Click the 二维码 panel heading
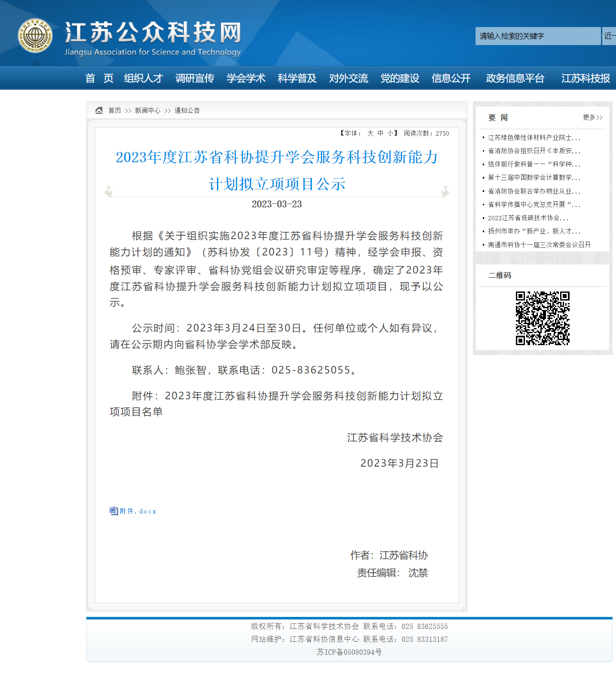This screenshot has width=616, height=677. tap(500, 275)
